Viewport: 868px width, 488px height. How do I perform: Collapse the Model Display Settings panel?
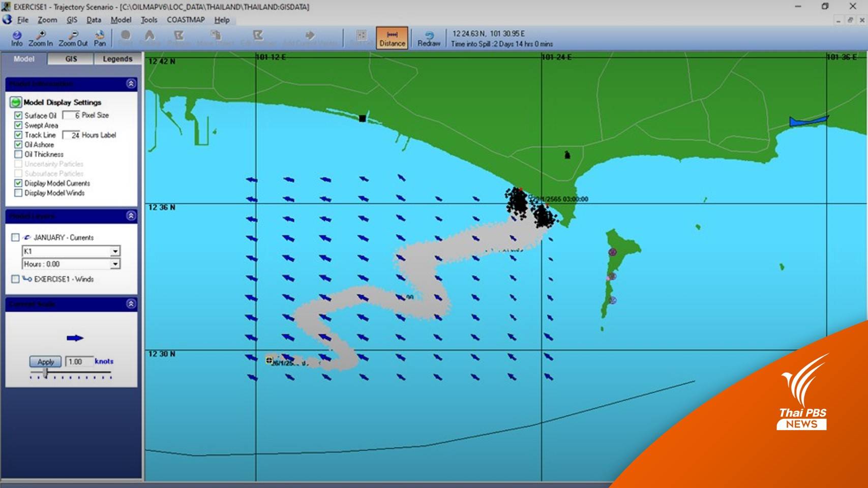point(131,83)
